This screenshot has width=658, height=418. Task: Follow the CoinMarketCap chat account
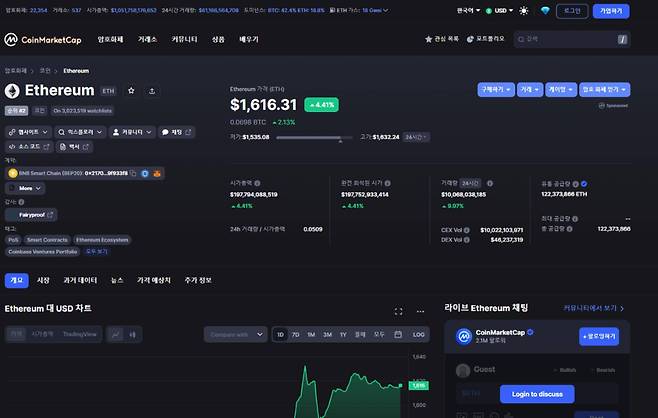(x=599, y=337)
